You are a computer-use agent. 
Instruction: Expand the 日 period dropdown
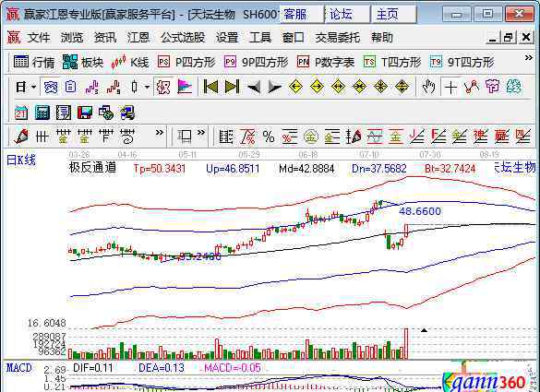33,87
